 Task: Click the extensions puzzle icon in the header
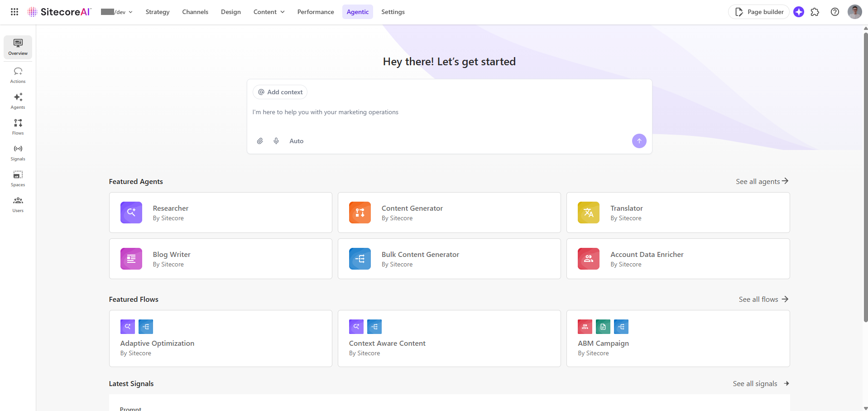tap(815, 12)
